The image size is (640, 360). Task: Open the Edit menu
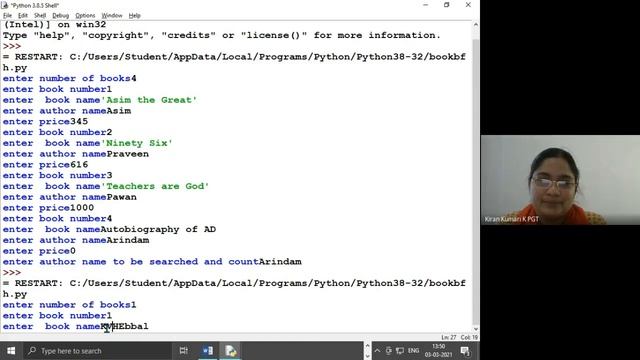tap(23, 16)
